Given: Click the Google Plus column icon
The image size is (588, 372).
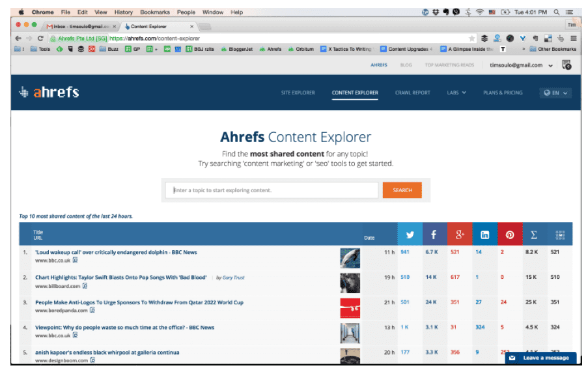Looking at the screenshot, I should click(460, 235).
